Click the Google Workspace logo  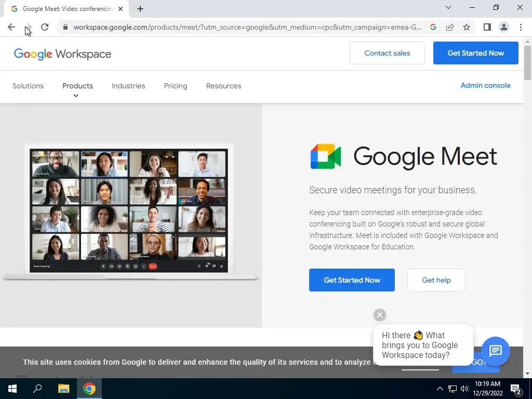pos(62,54)
